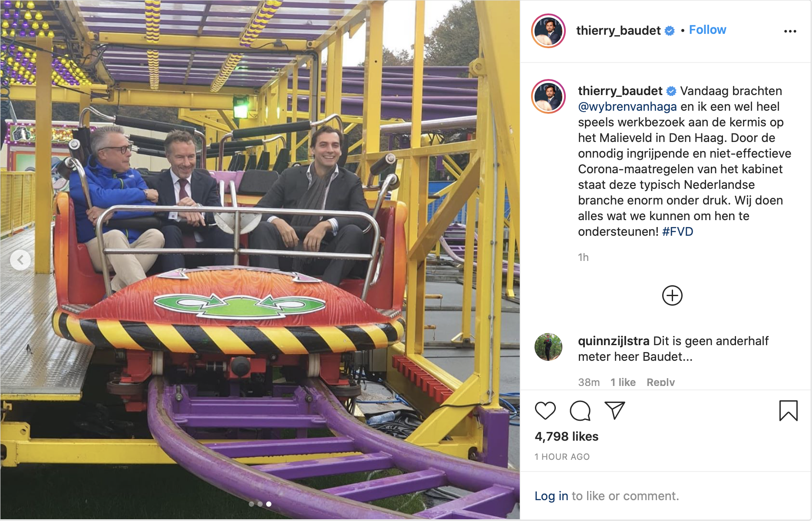Screen dimensions: 812x521
Task: Select the first carousel dot indicator
Action: pos(251,504)
